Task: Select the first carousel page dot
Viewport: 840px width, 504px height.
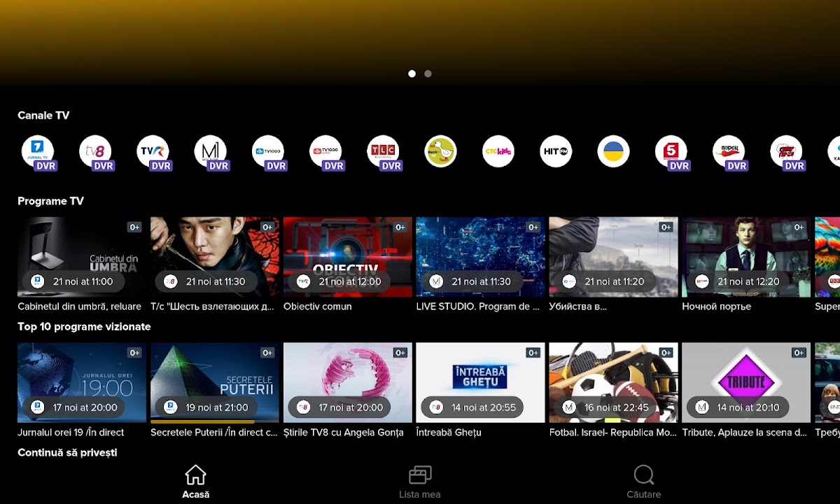Action: (412, 73)
